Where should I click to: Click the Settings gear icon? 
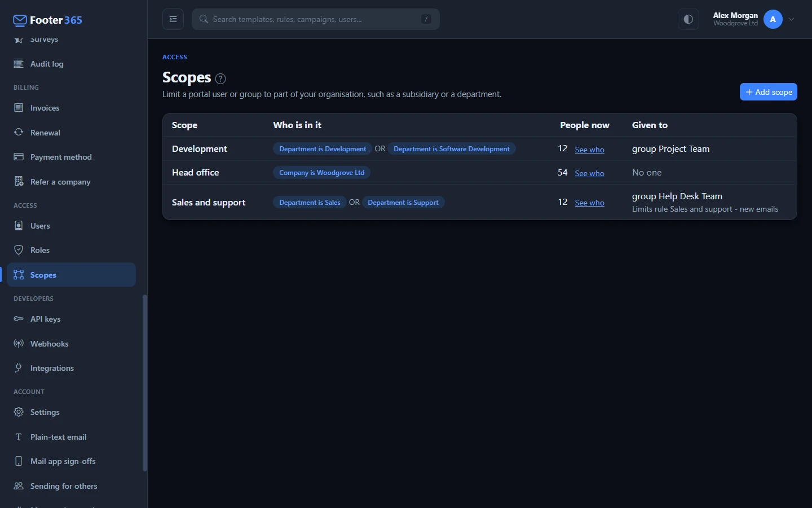(x=19, y=411)
